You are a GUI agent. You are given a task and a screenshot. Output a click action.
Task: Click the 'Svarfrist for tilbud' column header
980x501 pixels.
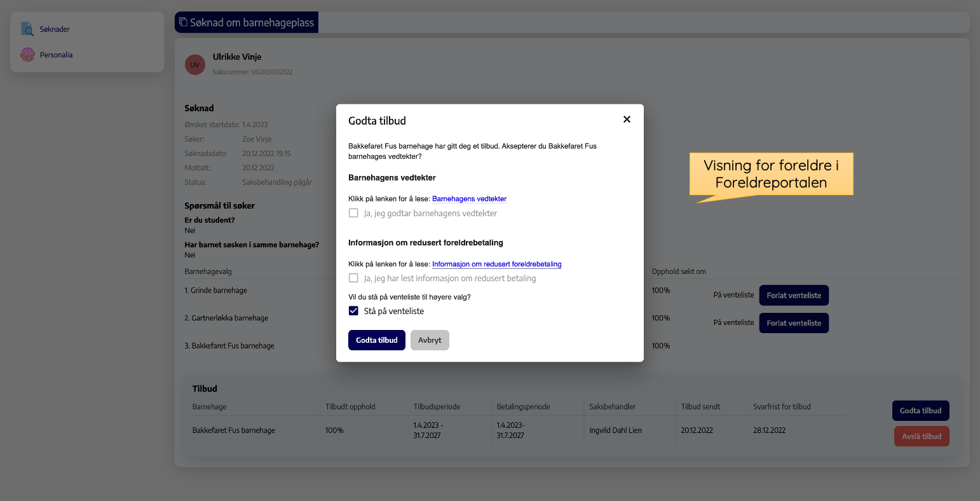(x=782, y=407)
